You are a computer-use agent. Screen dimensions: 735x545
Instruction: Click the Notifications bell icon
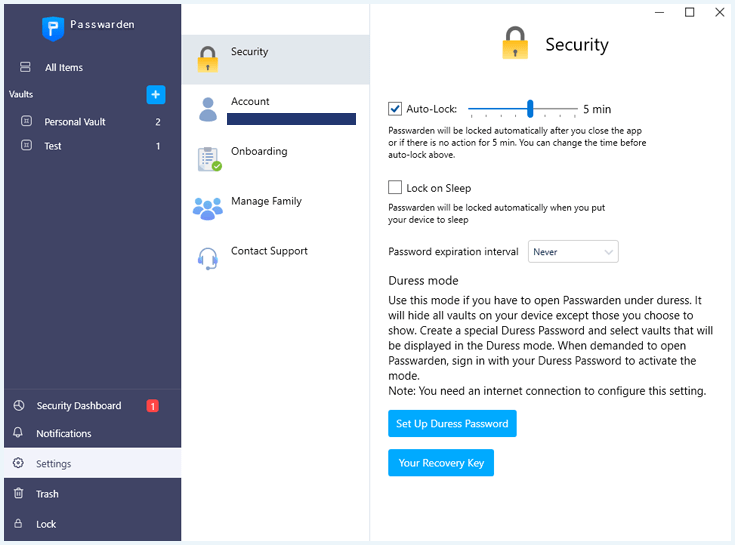pyautogui.click(x=18, y=433)
